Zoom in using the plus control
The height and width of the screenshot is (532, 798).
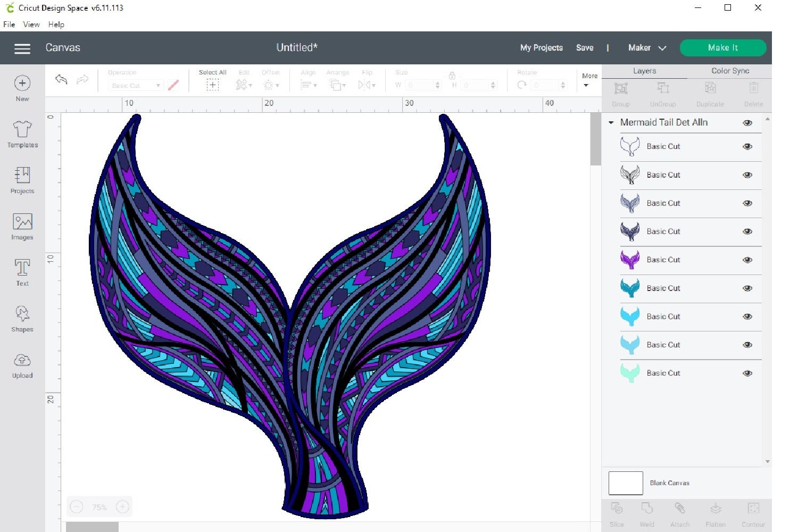[123, 506]
